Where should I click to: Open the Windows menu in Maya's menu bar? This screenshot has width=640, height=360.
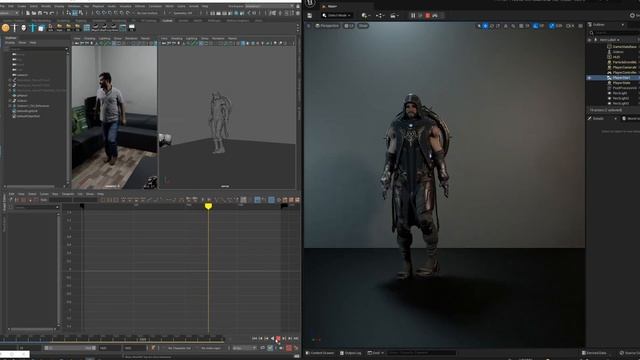[74, 6]
